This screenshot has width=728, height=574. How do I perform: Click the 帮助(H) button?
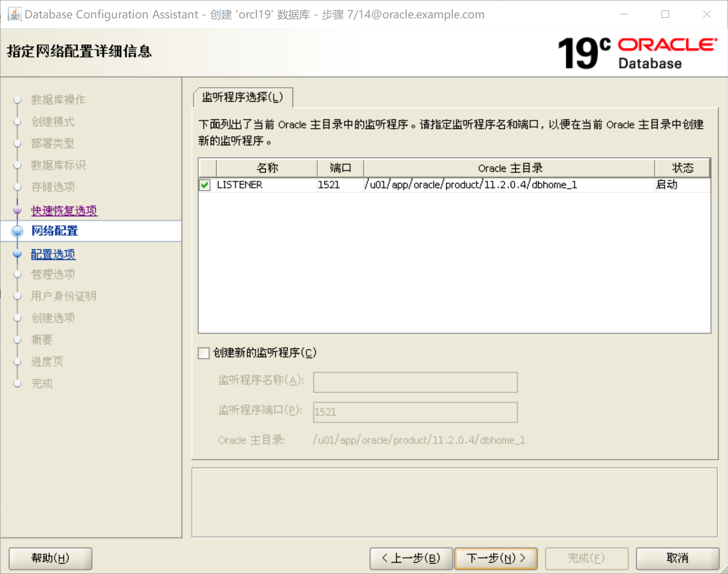tap(51, 558)
